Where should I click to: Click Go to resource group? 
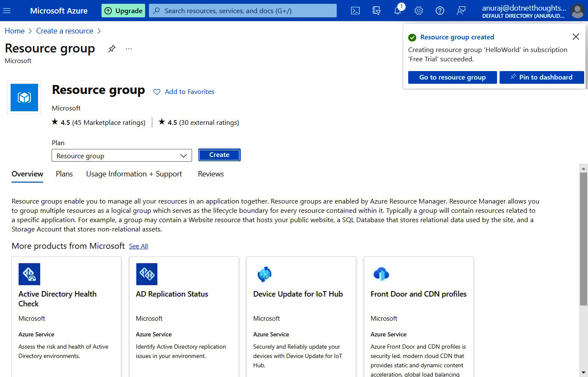(x=452, y=77)
